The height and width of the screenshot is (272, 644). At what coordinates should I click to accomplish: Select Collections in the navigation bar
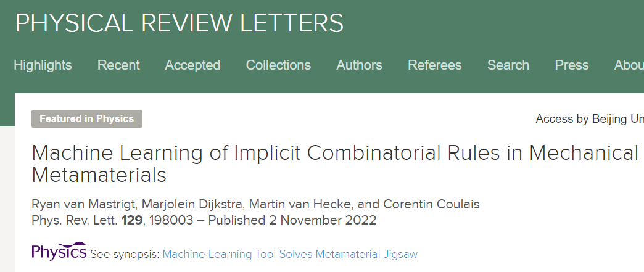coord(278,65)
